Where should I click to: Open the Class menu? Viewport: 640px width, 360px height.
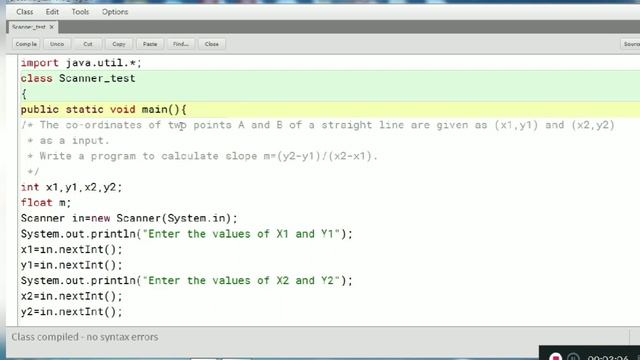(x=24, y=12)
